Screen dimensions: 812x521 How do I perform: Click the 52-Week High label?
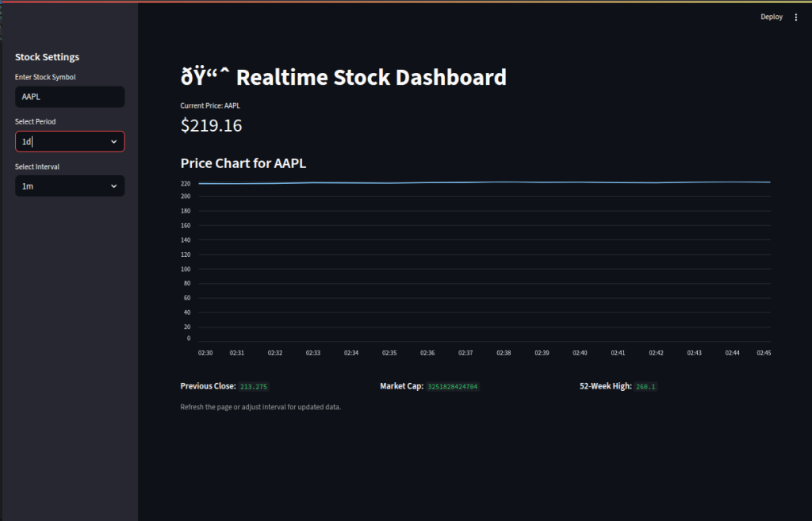605,386
